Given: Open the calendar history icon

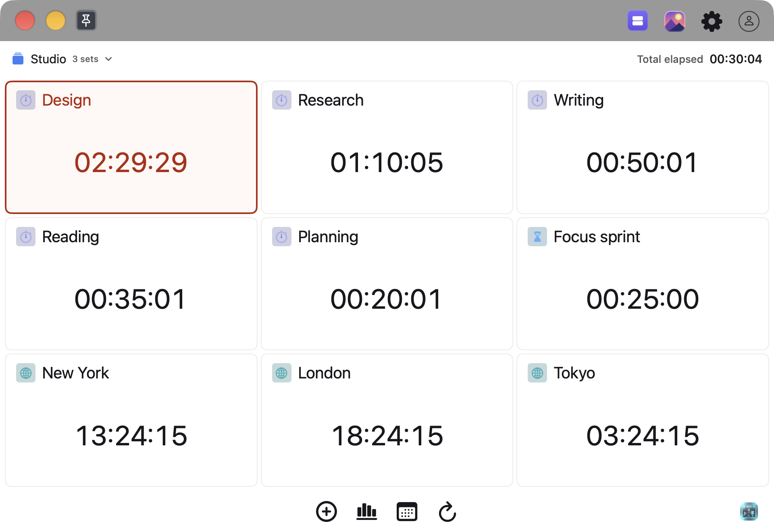Looking at the screenshot, I should [407, 511].
